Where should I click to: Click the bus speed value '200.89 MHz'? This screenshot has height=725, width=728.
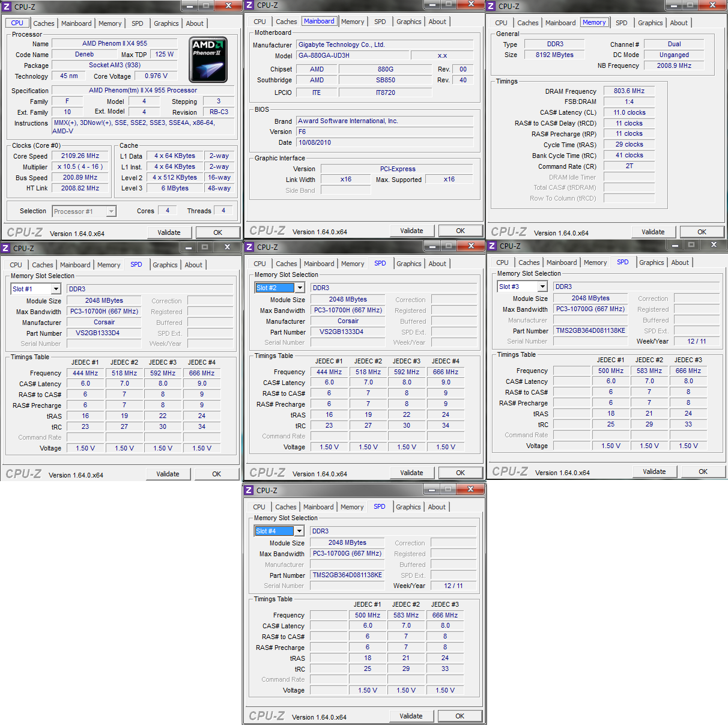point(80,177)
